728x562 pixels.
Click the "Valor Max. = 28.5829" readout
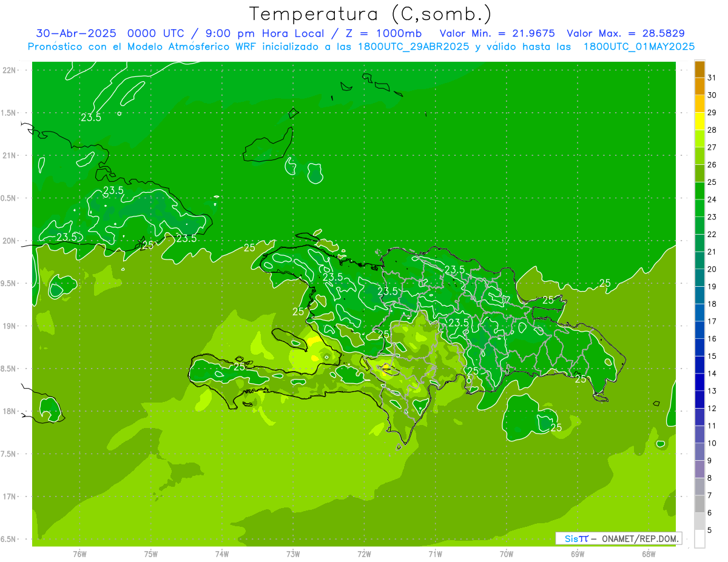(x=626, y=33)
